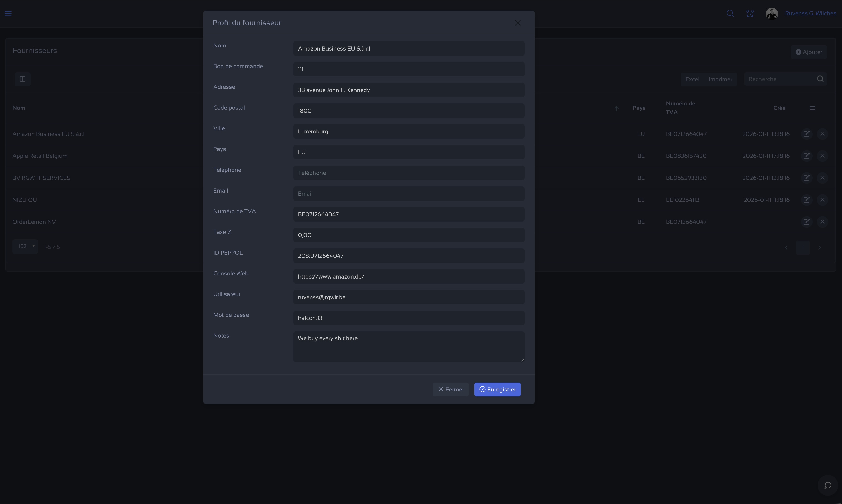The image size is (842, 504).
Task: Click the Imprimer button
Action: (x=720, y=79)
